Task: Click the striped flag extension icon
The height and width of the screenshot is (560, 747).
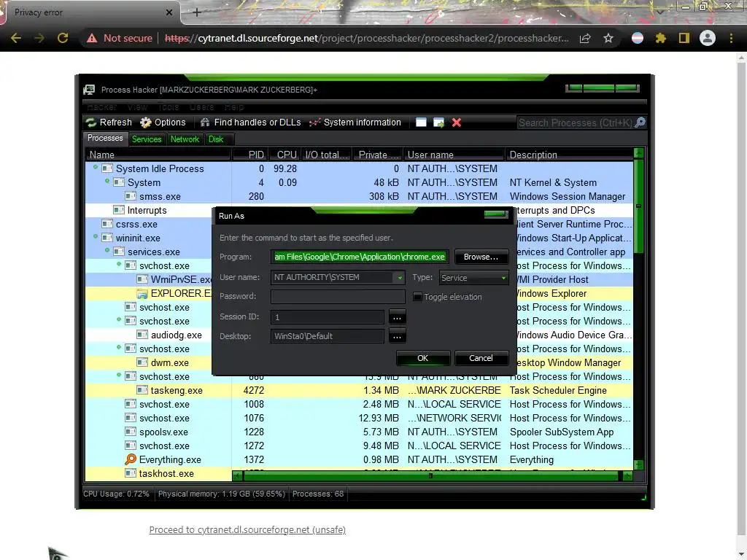Action: pos(638,38)
